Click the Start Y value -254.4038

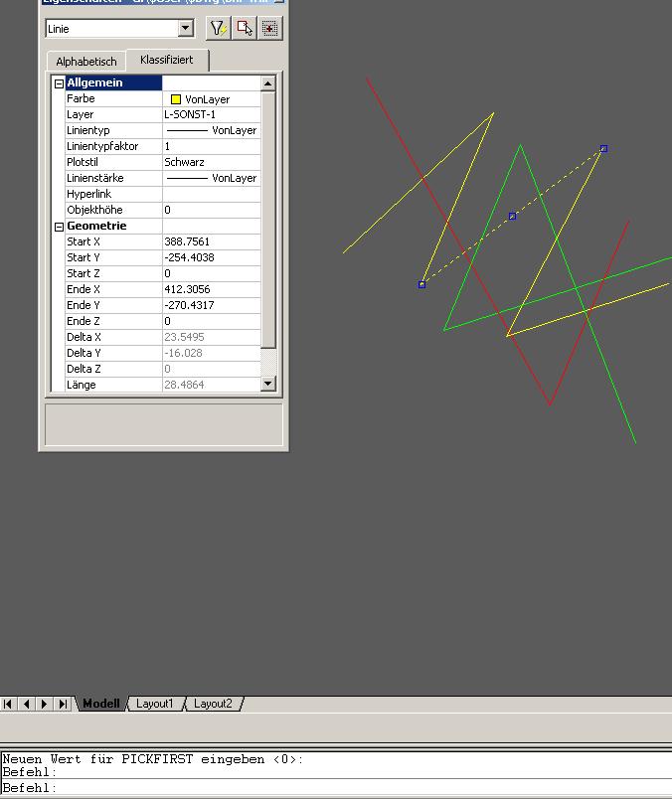click(211, 257)
